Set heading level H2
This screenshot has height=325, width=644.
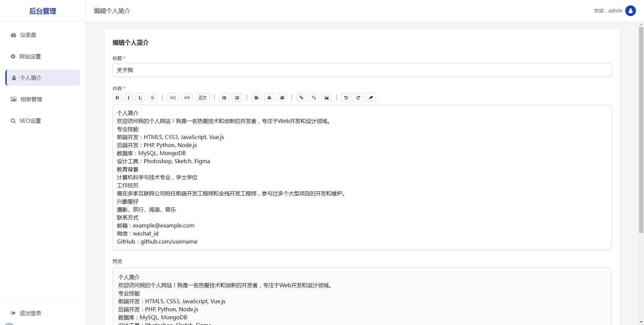coord(173,97)
